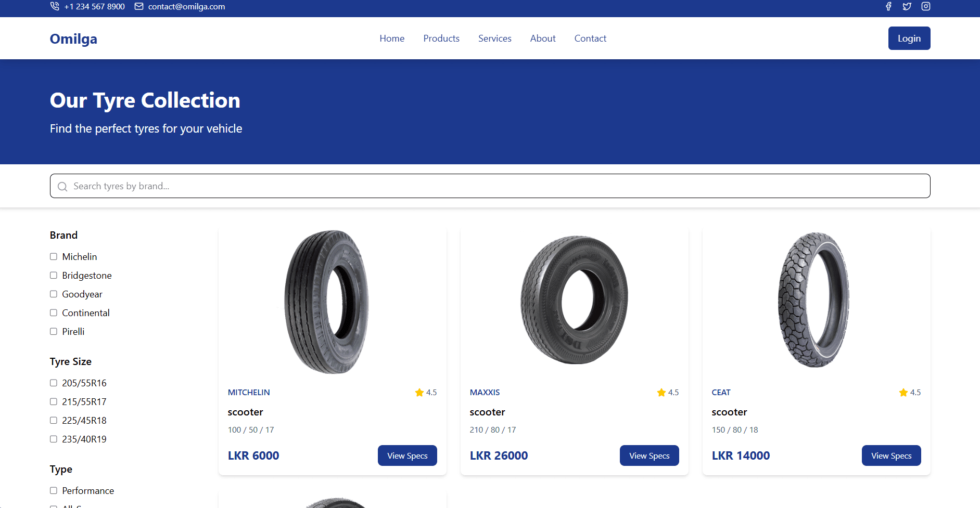Click the star rating on Maxxis card
The width and height of the screenshot is (980, 508).
(x=668, y=393)
